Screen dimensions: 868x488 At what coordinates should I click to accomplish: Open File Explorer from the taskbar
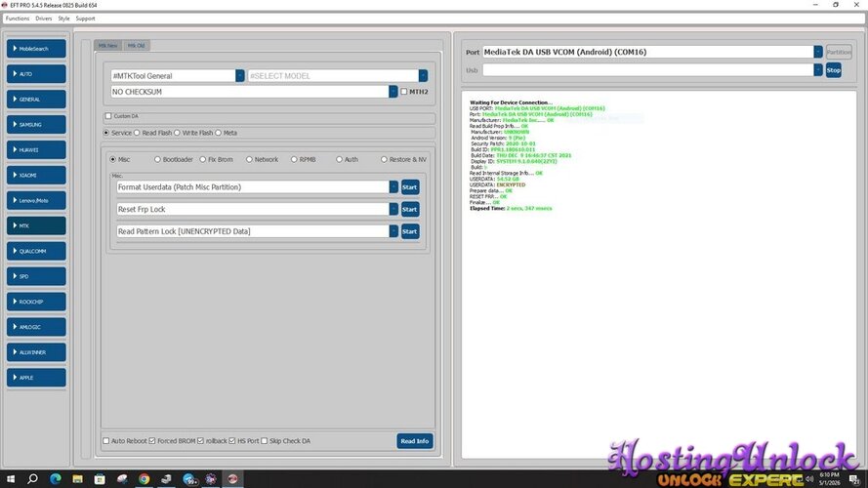(77, 478)
